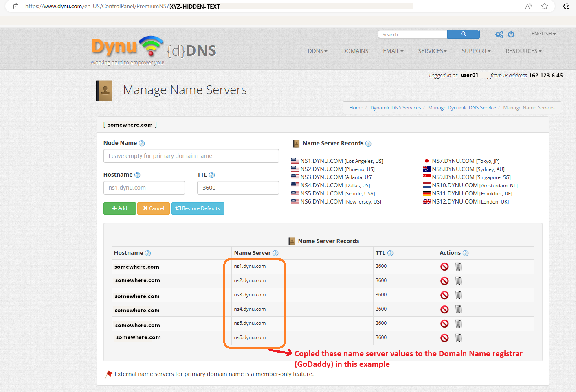The image size is (576, 392).
Task: Open the DOMAINS menu item
Action: [x=355, y=51]
